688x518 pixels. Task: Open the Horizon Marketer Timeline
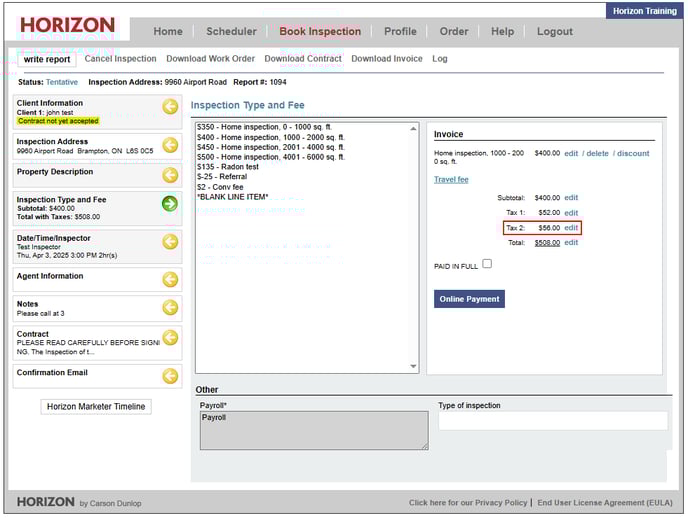click(97, 406)
